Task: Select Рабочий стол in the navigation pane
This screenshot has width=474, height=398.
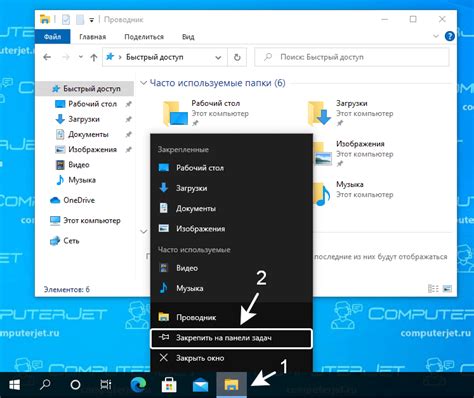Action: pyautogui.click(x=92, y=104)
